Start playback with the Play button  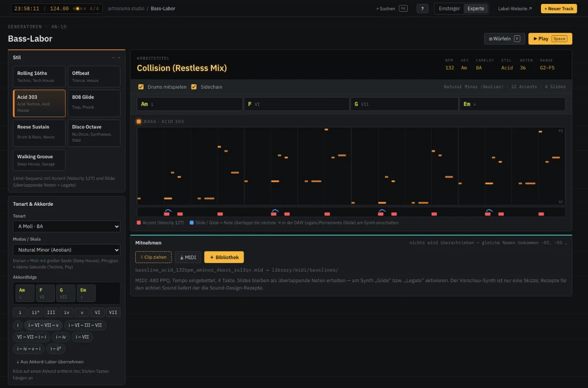click(550, 39)
